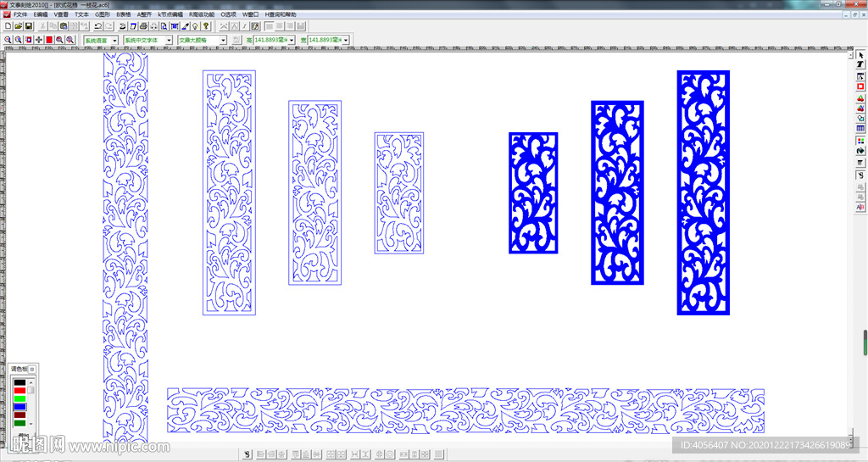Open print preview magnifier page icon
Screen dimensions: 868x462
(x=164, y=26)
